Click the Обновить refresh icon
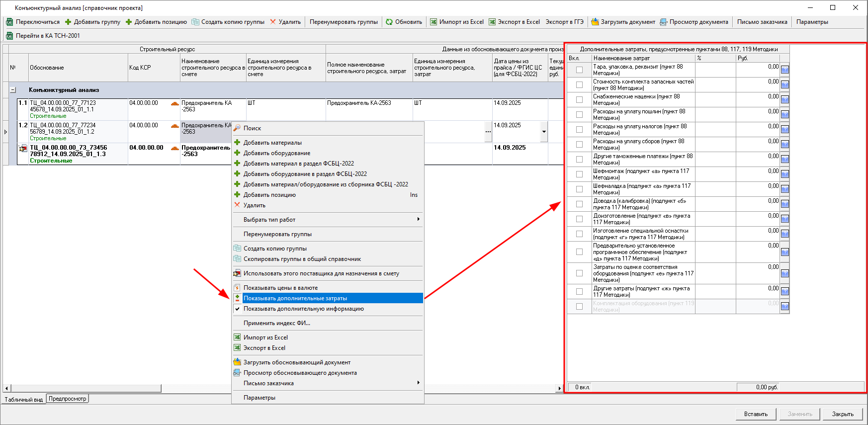The image size is (868, 425). (389, 22)
